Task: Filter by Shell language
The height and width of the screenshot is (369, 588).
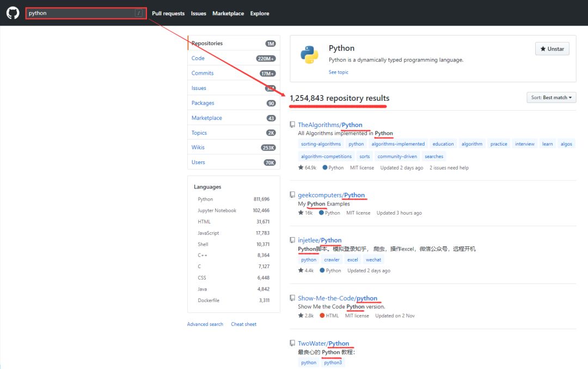Action: (x=234, y=244)
